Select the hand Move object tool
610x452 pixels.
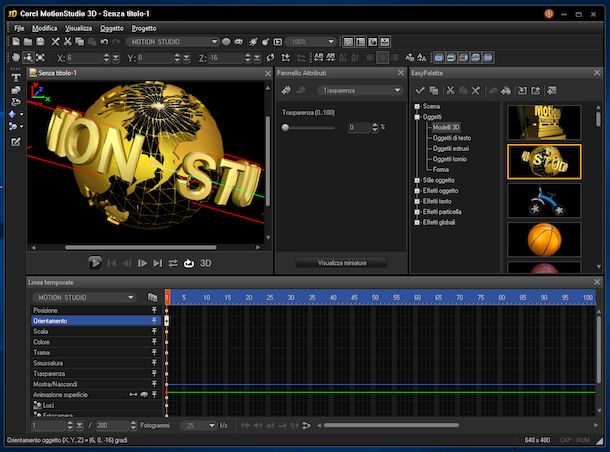[16, 58]
